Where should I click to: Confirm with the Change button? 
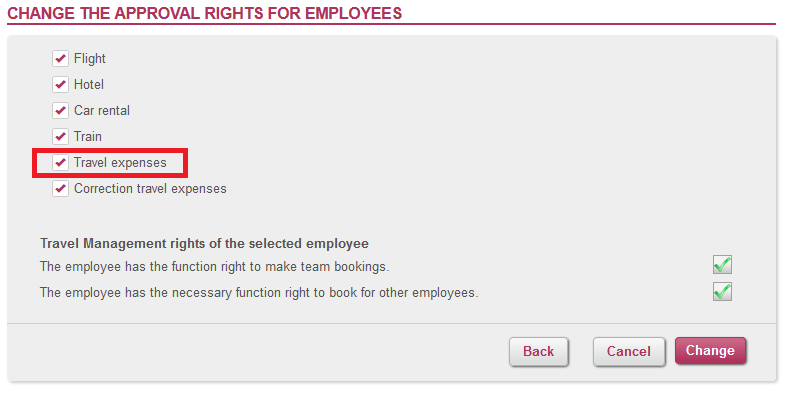tap(710, 350)
